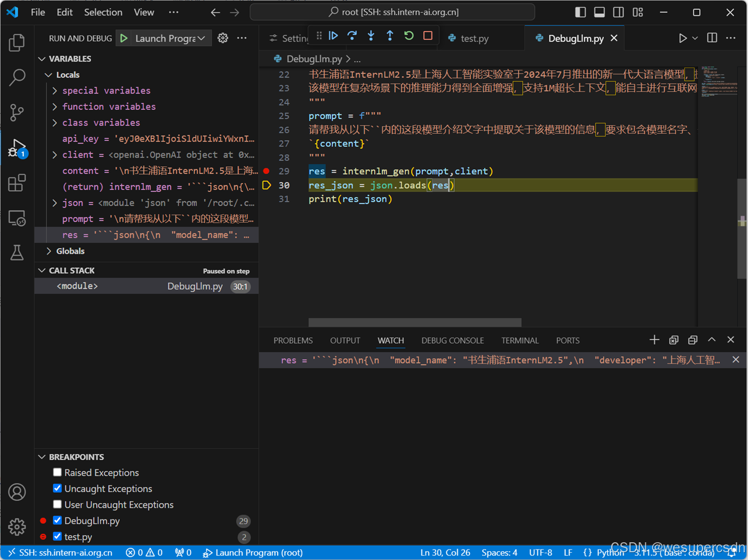This screenshot has width=748, height=560.
Task: Open the View menu
Action: click(144, 12)
